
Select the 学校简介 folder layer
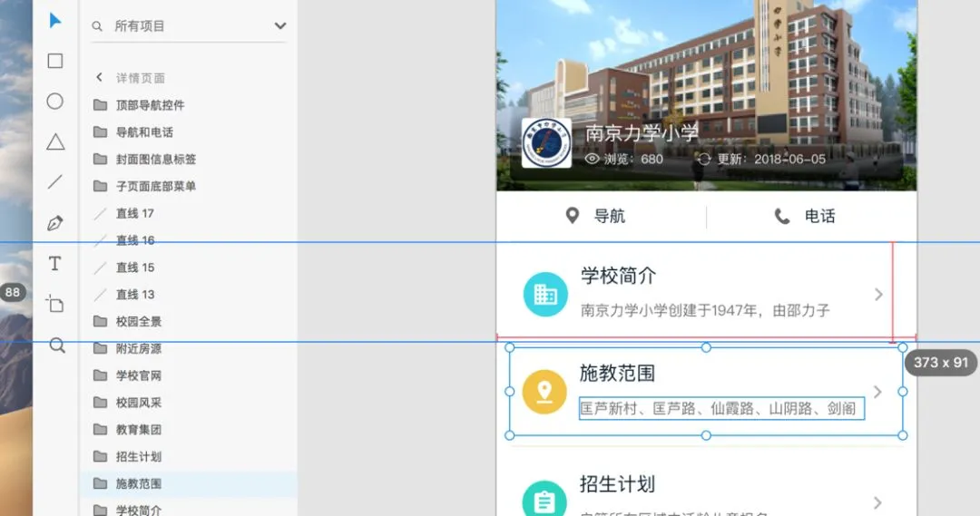pyautogui.click(x=189, y=509)
